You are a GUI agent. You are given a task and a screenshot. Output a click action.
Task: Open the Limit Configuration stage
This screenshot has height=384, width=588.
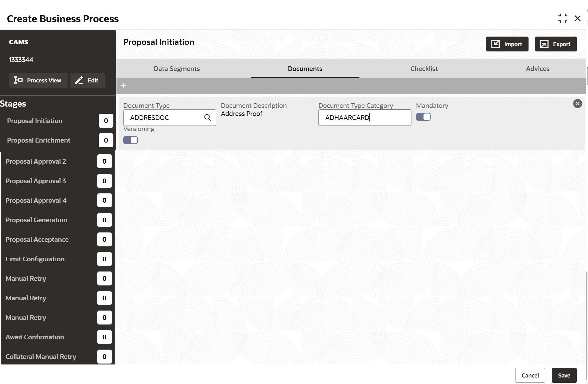coord(35,259)
